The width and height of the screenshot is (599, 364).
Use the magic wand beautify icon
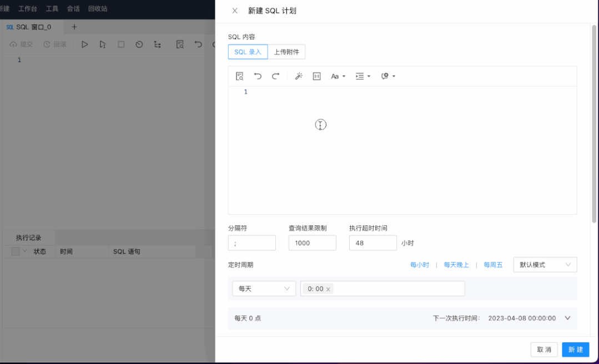[x=298, y=76]
